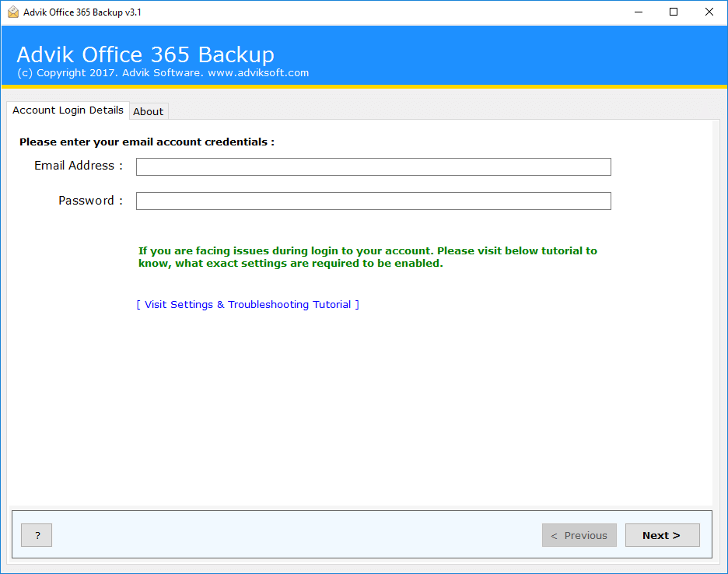Open the question mark help button
The width and height of the screenshot is (728, 574).
click(37, 535)
